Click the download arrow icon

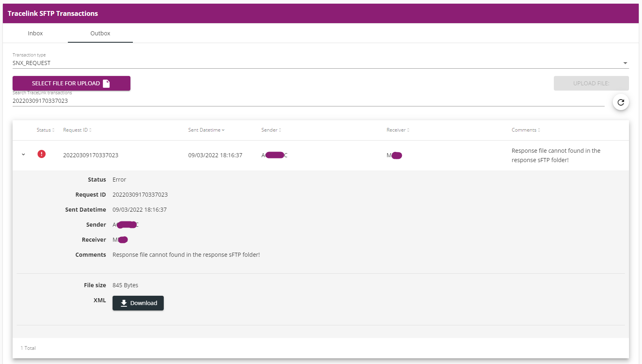124,303
